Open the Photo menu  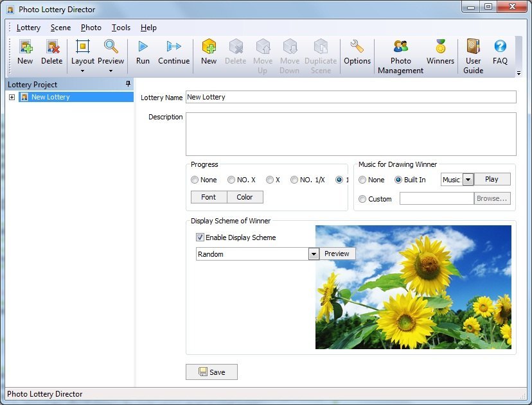[91, 28]
